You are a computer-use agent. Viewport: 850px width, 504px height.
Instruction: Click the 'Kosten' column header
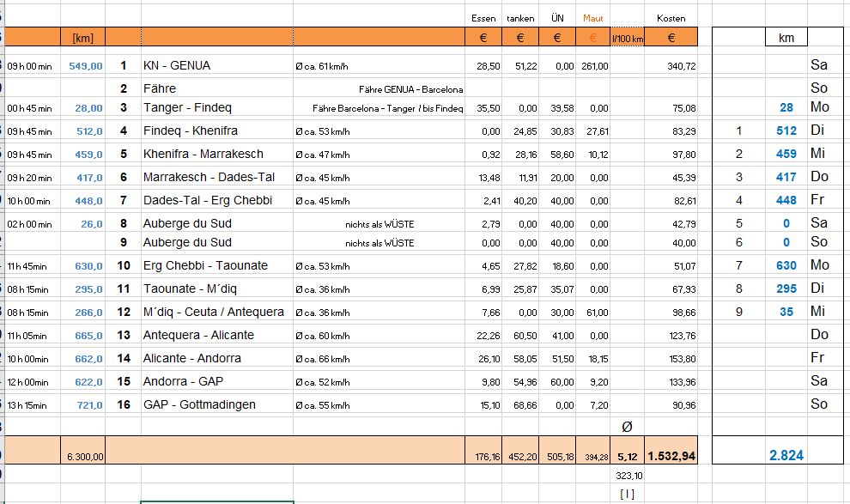coord(671,18)
